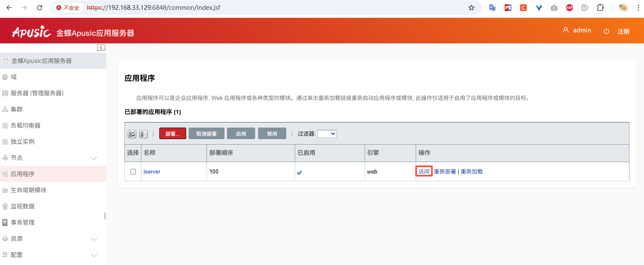644x265 pixels.
Task: Click the 启用 button
Action: pyautogui.click(x=241, y=134)
